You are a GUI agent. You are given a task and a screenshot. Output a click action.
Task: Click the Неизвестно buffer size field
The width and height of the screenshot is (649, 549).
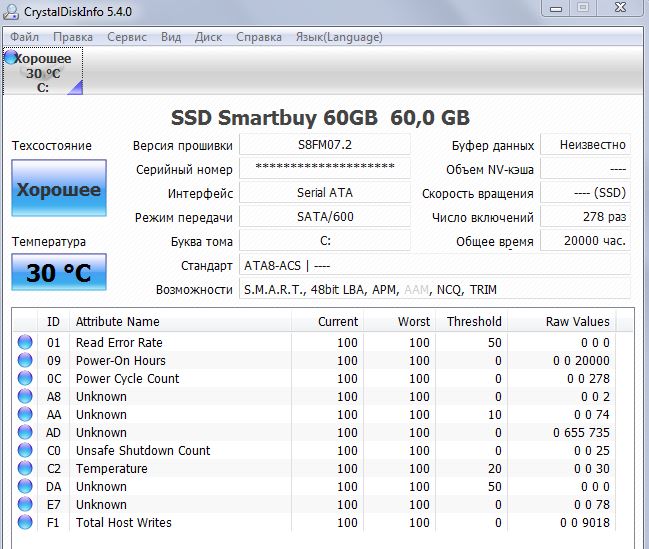point(586,145)
